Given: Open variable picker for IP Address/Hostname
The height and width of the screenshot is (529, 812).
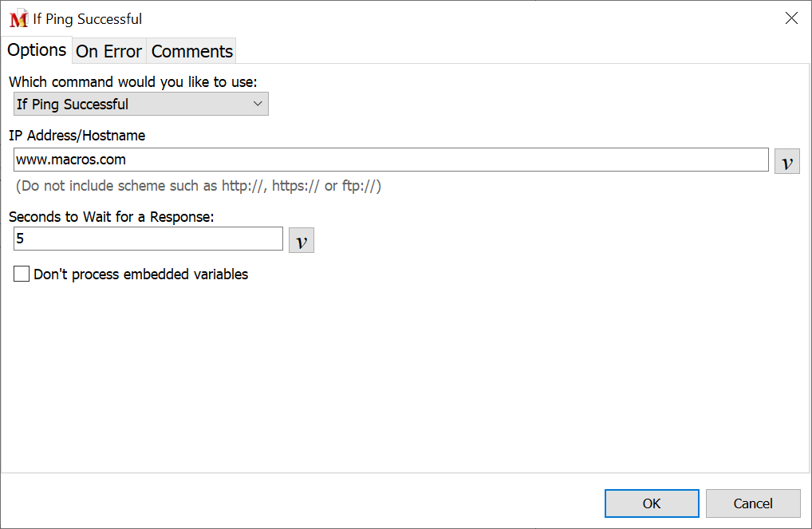Looking at the screenshot, I should point(786,161).
